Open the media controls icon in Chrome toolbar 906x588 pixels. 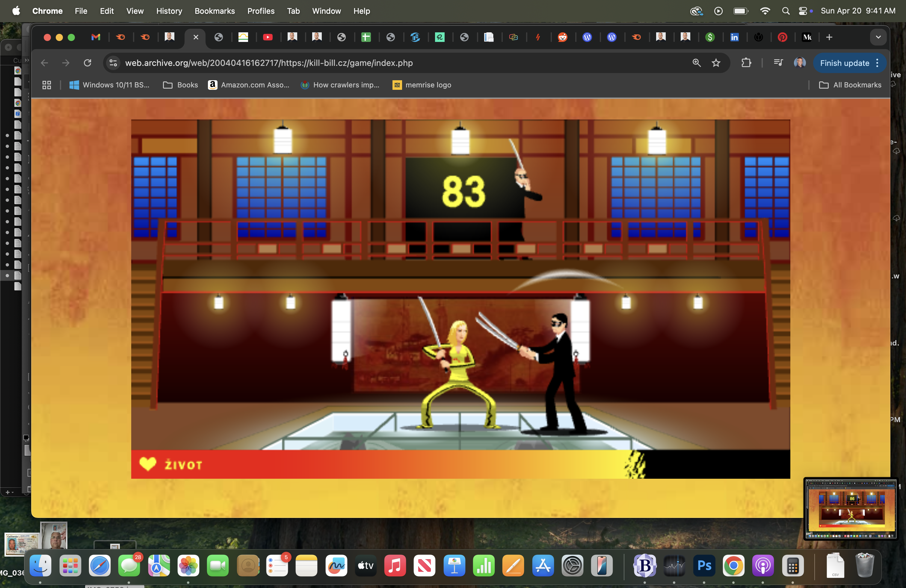click(x=778, y=63)
